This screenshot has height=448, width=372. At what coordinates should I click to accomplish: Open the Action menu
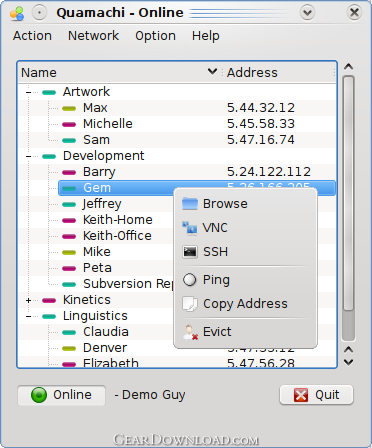click(32, 36)
